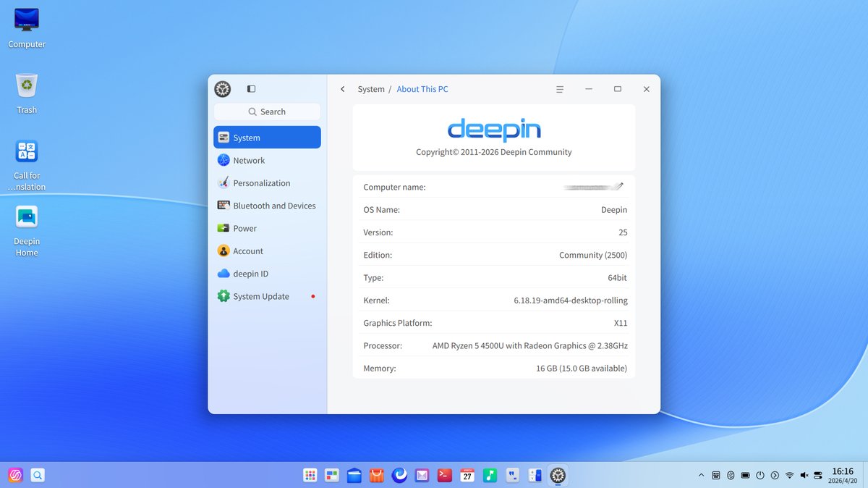Open the hamburger menu in title bar

pyautogui.click(x=559, y=89)
